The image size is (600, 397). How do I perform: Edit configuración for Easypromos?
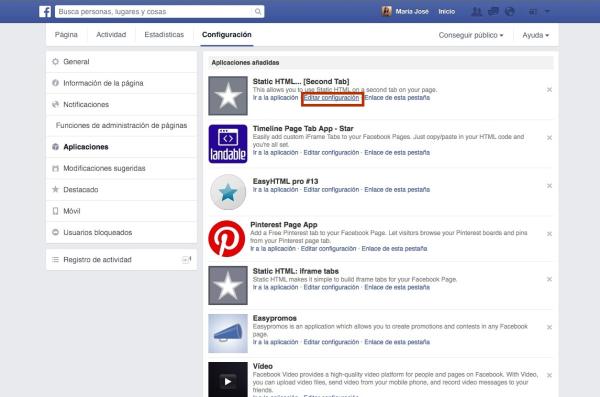coord(331,342)
